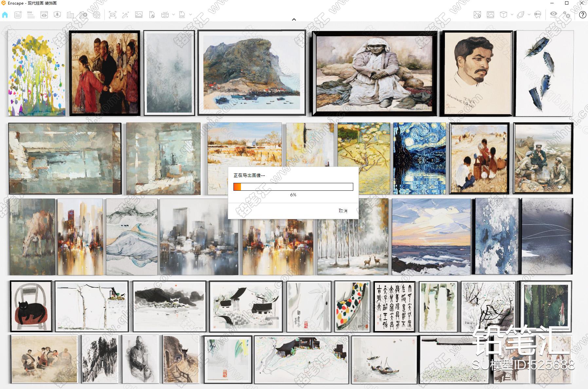
Task: Click the cube projection mode icon
Action: tap(504, 15)
